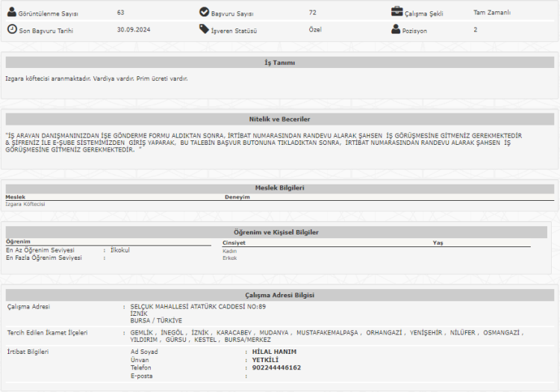Click the person icon beside Görüntülenme Sayısı
This screenshot has height=392, width=560.
tap(12, 12)
